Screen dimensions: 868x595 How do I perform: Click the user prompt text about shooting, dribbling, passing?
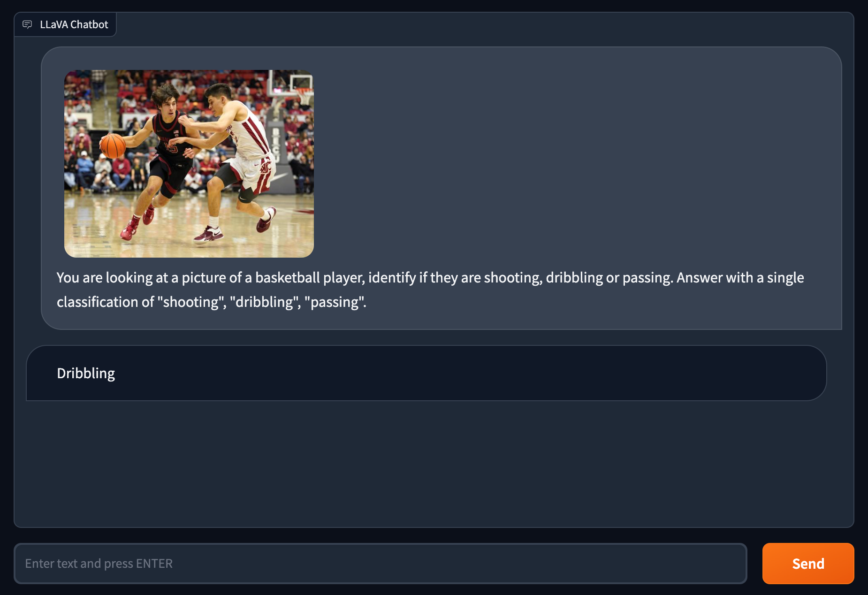click(x=430, y=290)
